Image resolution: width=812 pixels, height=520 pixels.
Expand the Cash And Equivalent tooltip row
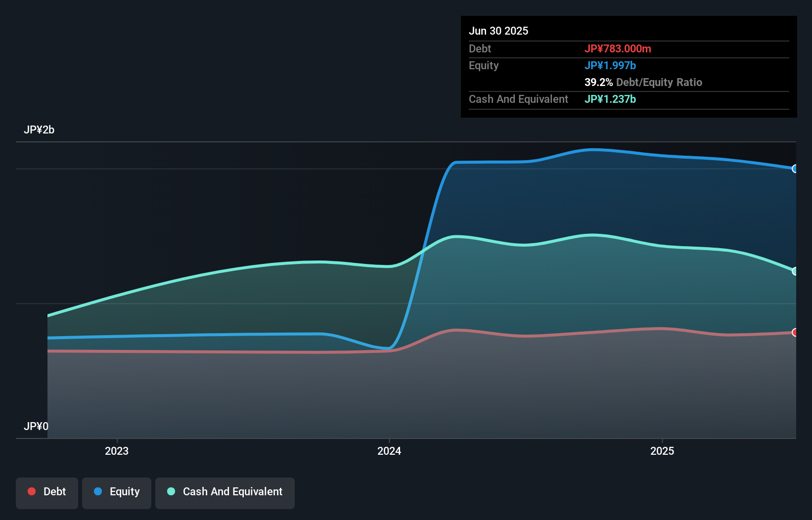518,99
